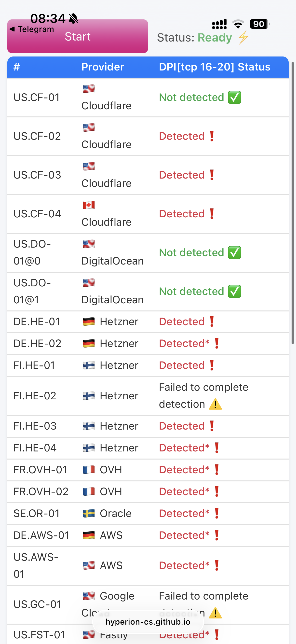Tap the DPI[tcp 16-20] Status column header

tap(215, 67)
